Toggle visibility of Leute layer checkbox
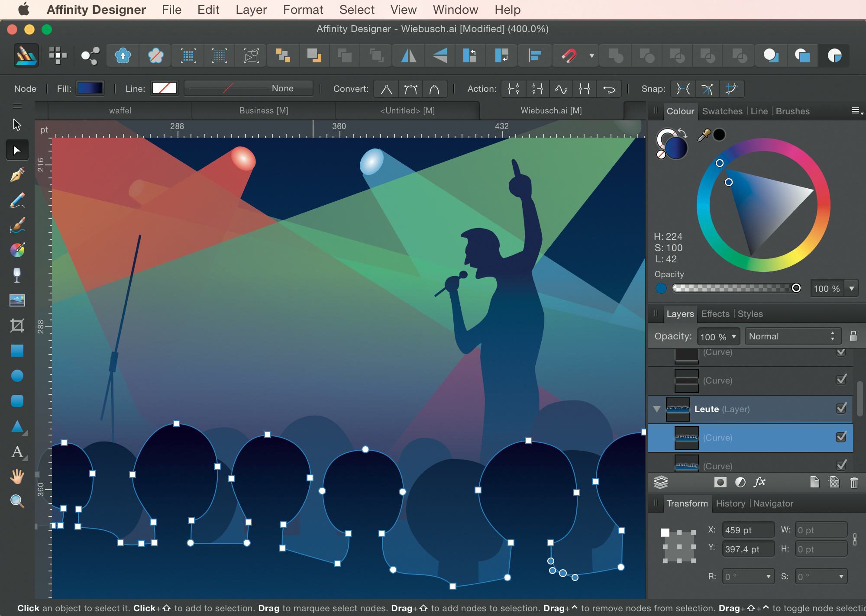 (x=841, y=408)
